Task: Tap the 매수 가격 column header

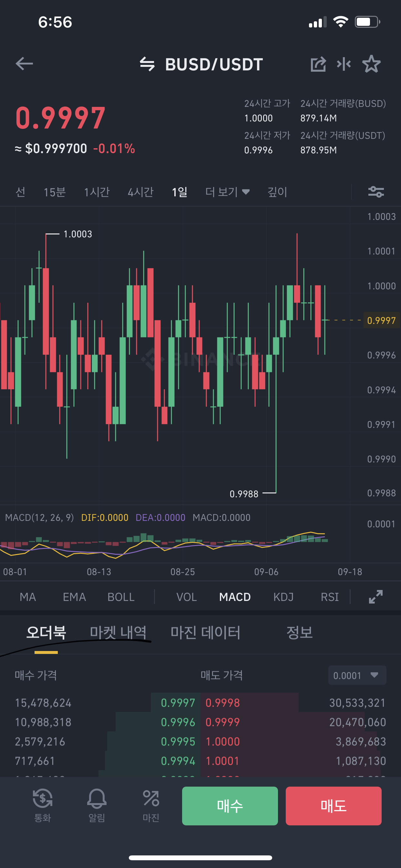Action: pyautogui.click(x=36, y=675)
